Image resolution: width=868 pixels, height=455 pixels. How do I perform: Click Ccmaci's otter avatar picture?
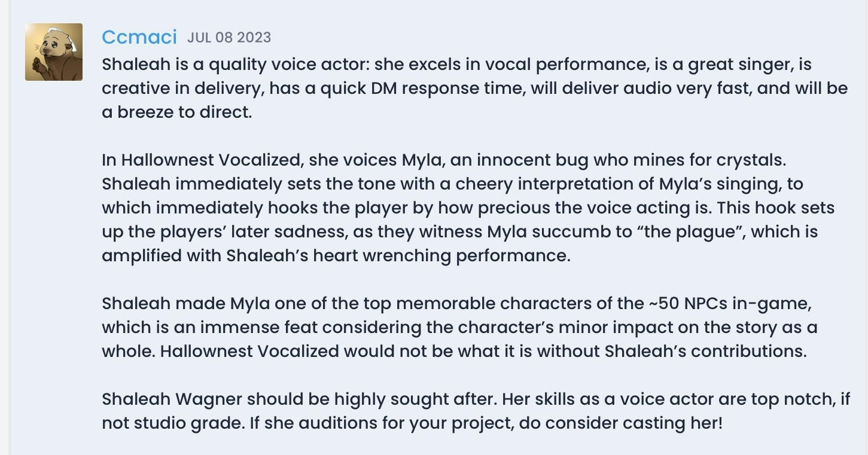click(54, 52)
